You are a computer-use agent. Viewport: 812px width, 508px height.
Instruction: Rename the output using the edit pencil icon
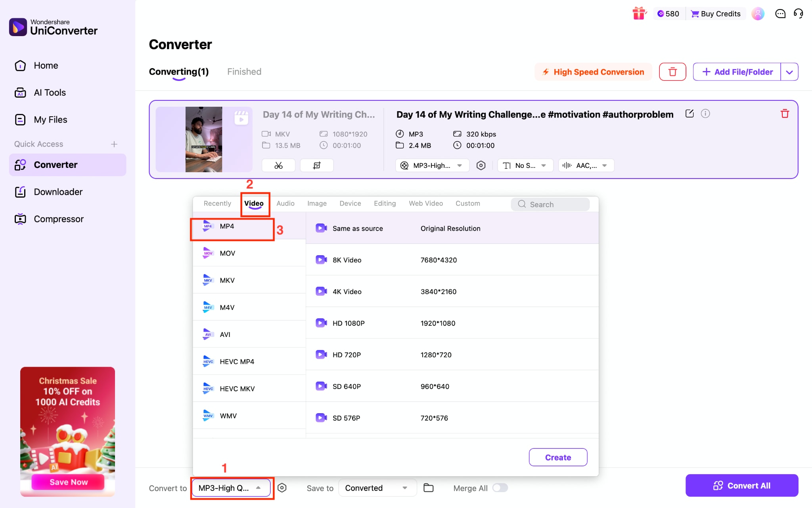click(x=689, y=114)
